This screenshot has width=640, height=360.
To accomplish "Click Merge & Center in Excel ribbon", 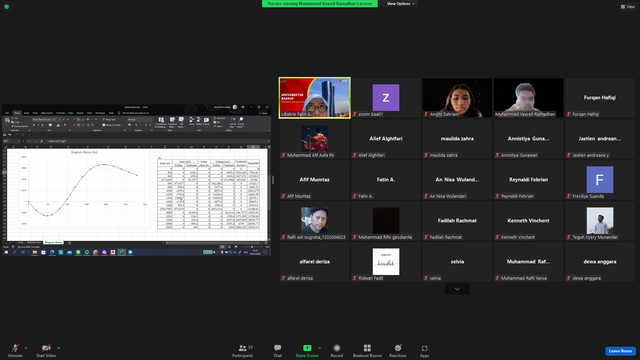I will click(x=112, y=125).
